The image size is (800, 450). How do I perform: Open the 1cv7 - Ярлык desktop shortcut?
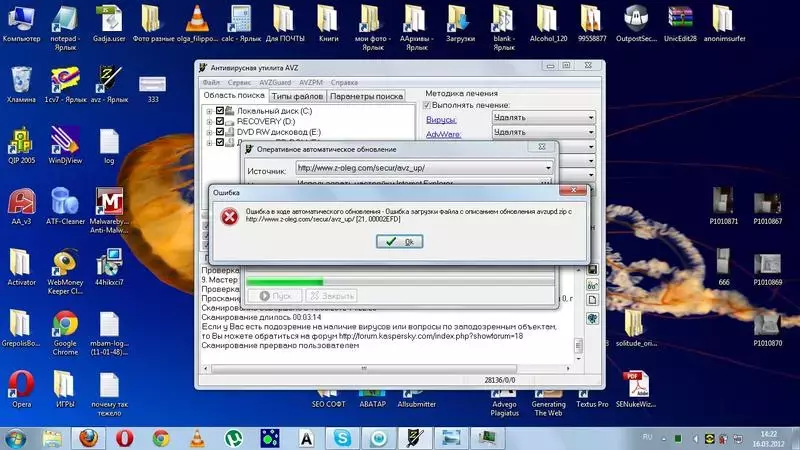point(65,84)
